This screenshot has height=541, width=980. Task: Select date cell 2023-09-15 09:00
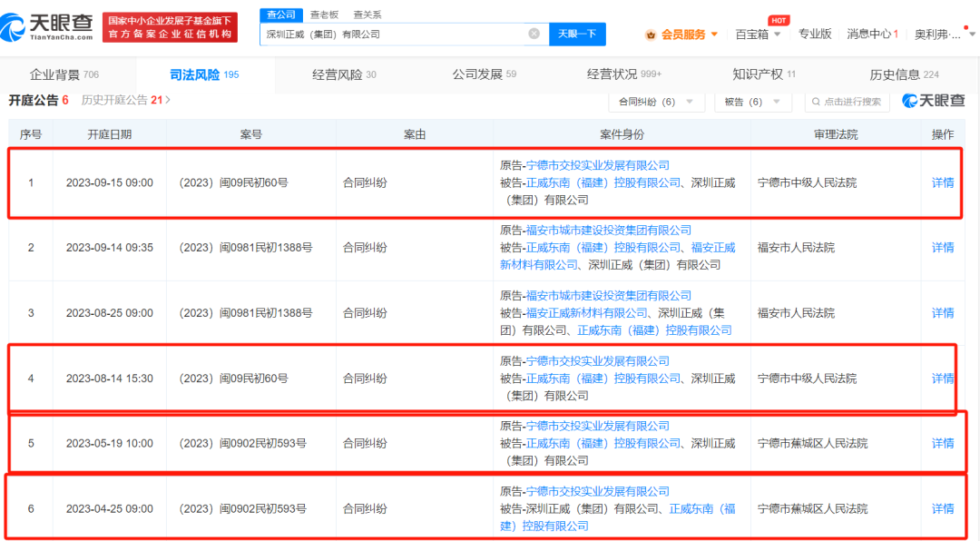(110, 182)
